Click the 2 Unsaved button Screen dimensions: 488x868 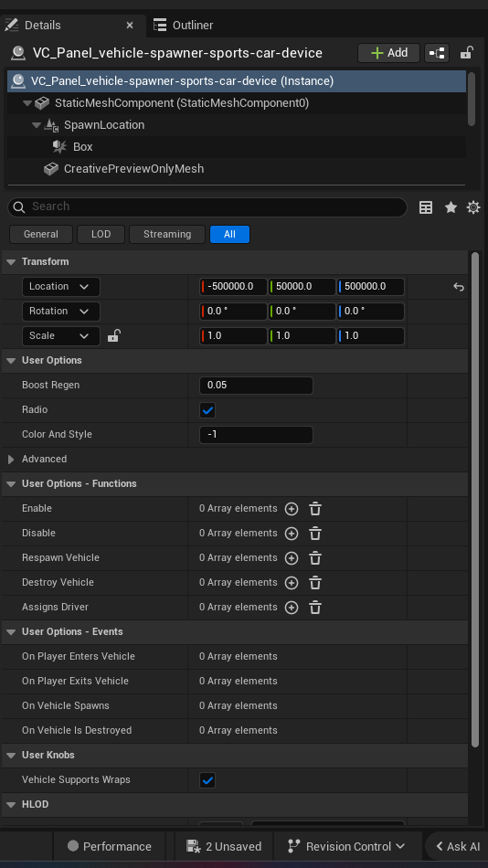pos(224,846)
